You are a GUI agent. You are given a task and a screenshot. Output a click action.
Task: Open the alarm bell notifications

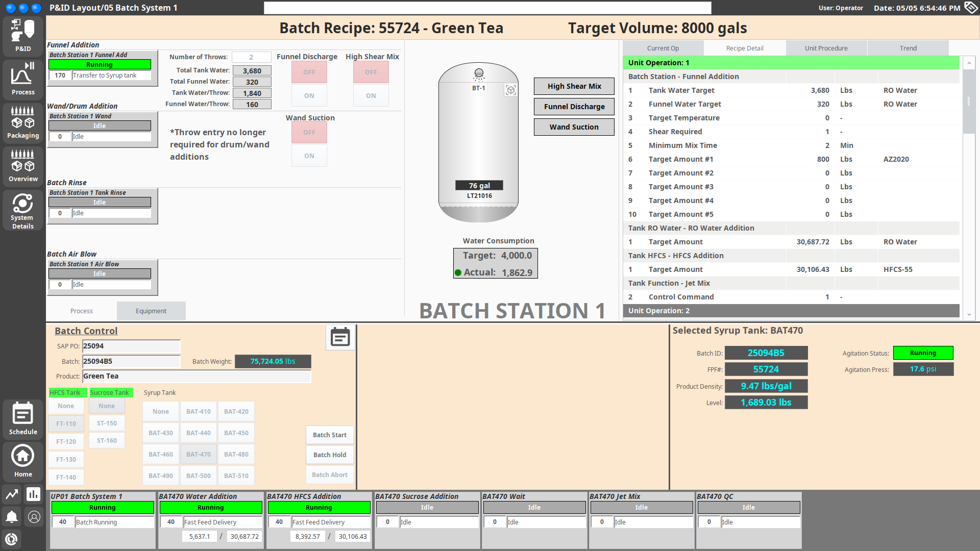tap(12, 517)
